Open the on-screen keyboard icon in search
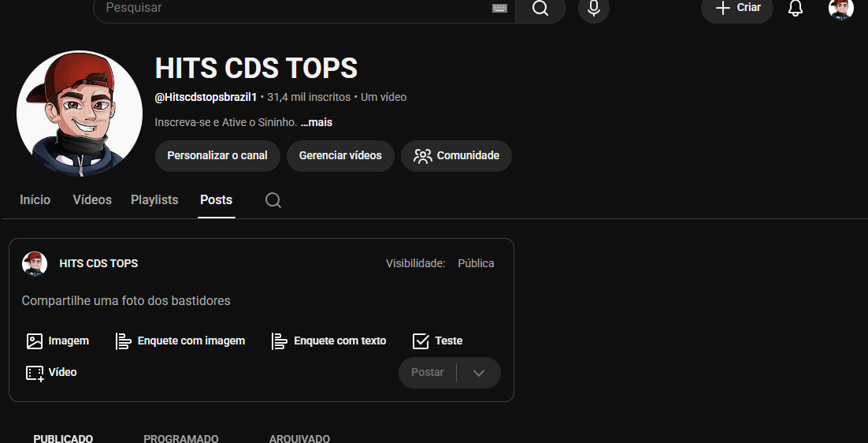This screenshot has height=443, width=868. click(x=499, y=8)
